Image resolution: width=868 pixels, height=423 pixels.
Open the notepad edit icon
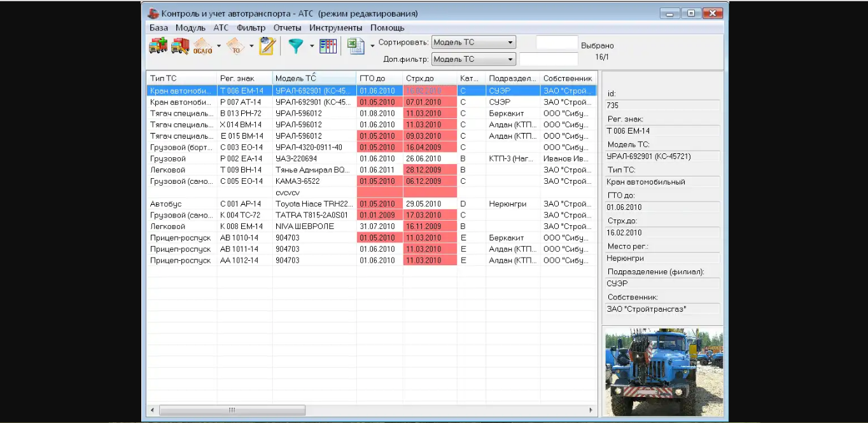(x=267, y=46)
